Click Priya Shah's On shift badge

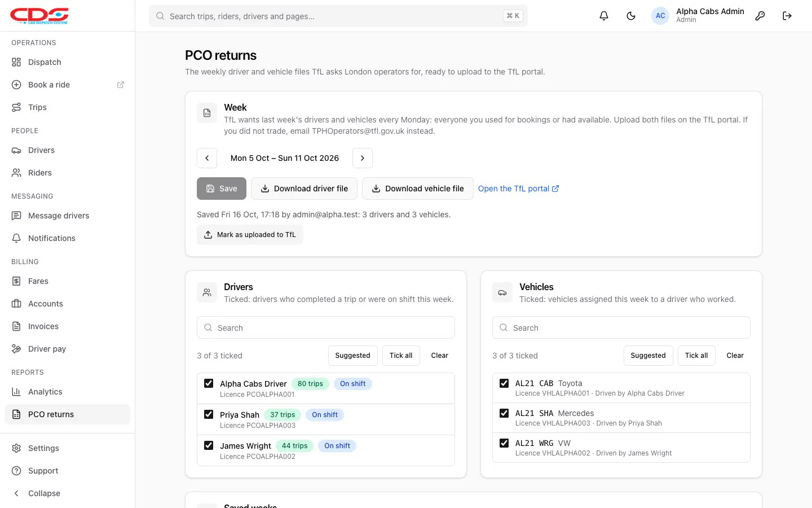coord(325,415)
